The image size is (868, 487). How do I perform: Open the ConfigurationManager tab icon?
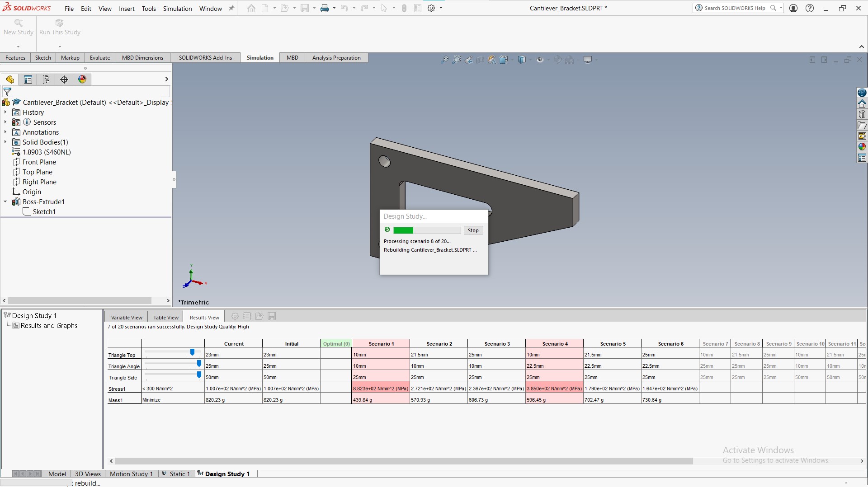click(x=46, y=80)
